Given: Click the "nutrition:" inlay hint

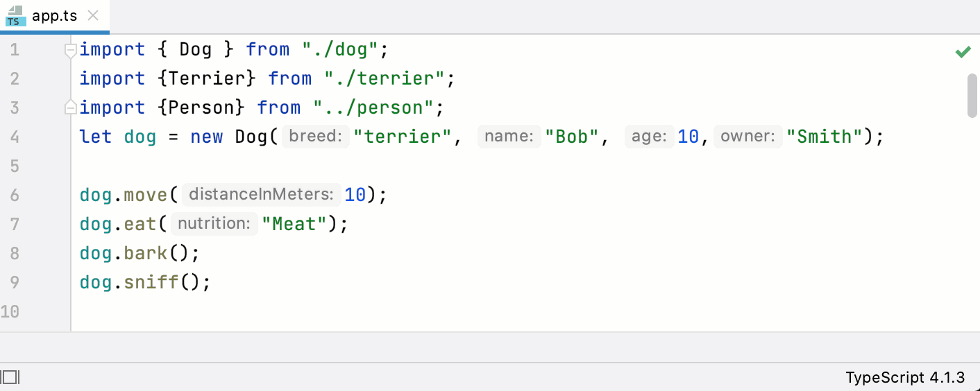Looking at the screenshot, I should pyautogui.click(x=214, y=224).
